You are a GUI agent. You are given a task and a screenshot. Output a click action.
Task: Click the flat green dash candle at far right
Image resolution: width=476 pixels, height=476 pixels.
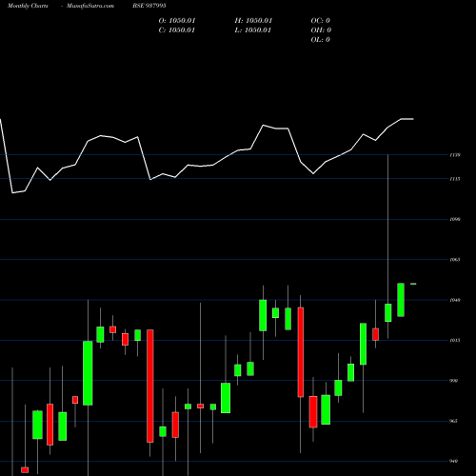(413, 284)
